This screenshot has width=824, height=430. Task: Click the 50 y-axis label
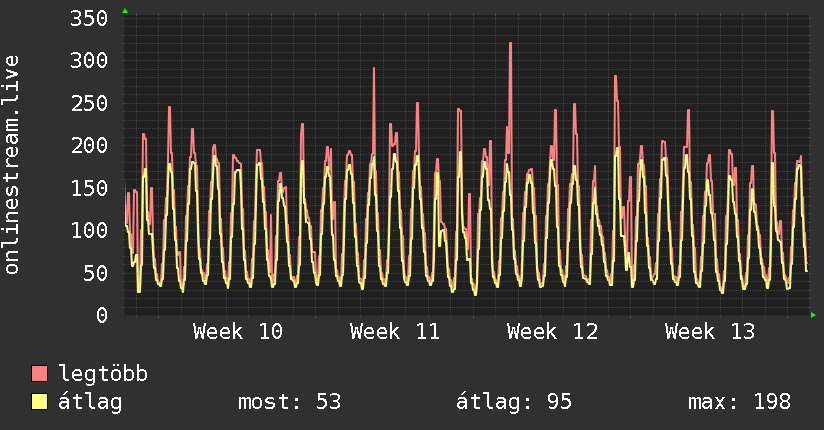click(x=95, y=273)
